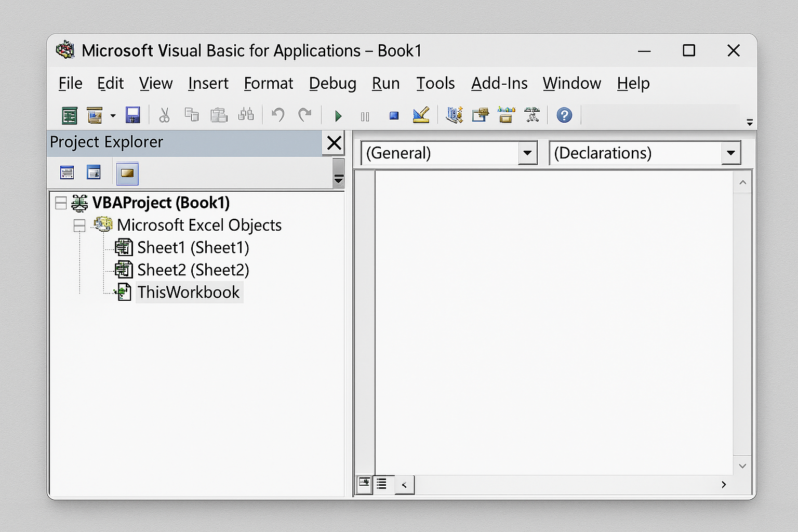798x532 pixels.
Task: Click the Paste clipboard icon
Action: click(x=219, y=115)
